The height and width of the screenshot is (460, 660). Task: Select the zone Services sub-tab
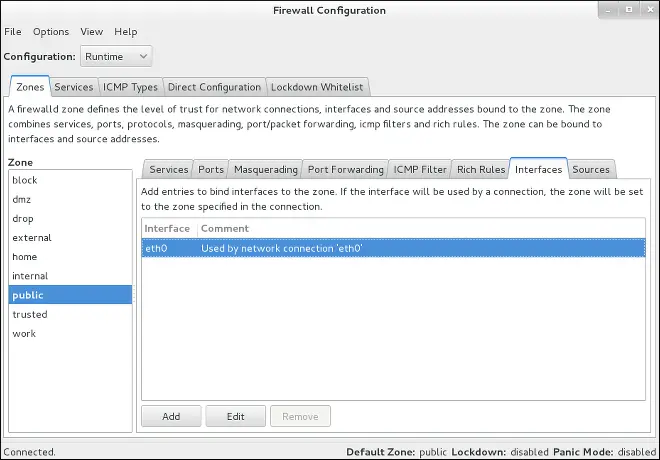168,170
